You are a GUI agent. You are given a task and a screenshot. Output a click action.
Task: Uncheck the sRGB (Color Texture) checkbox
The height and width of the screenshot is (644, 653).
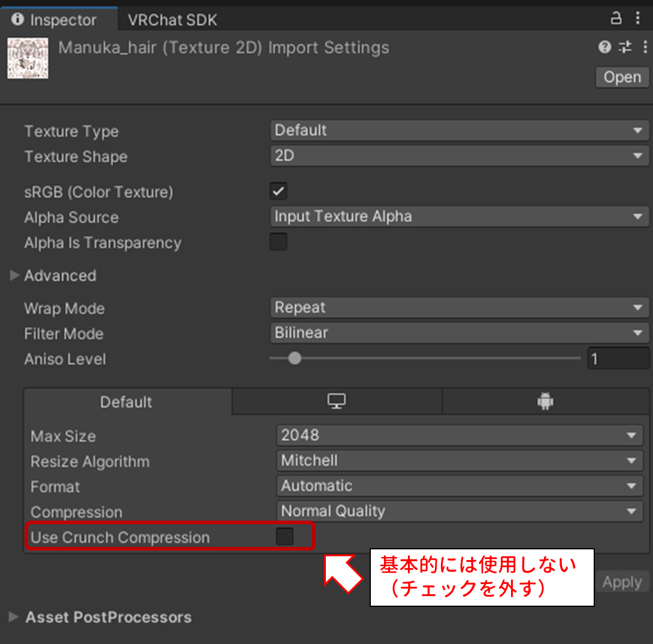point(279,192)
